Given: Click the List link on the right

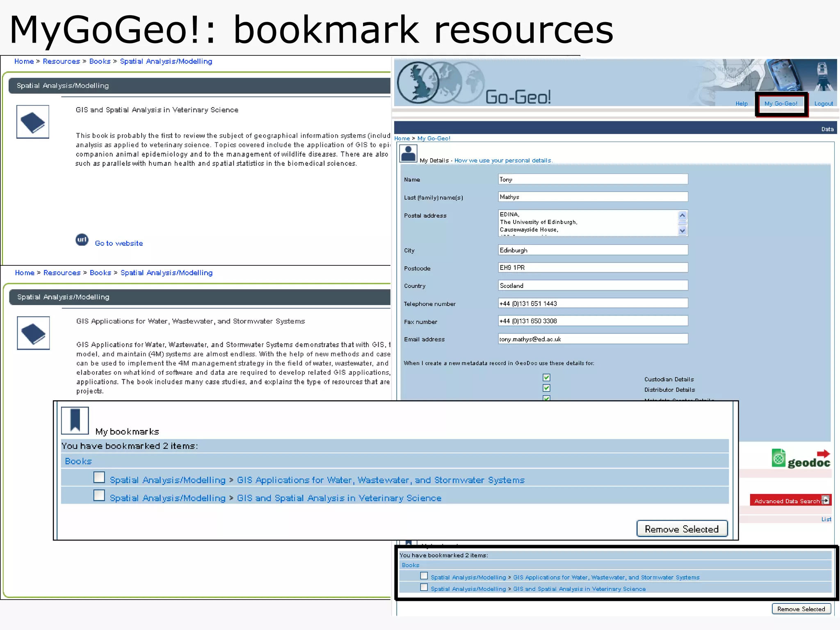Looking at the screenshot, I should point(826,519).
